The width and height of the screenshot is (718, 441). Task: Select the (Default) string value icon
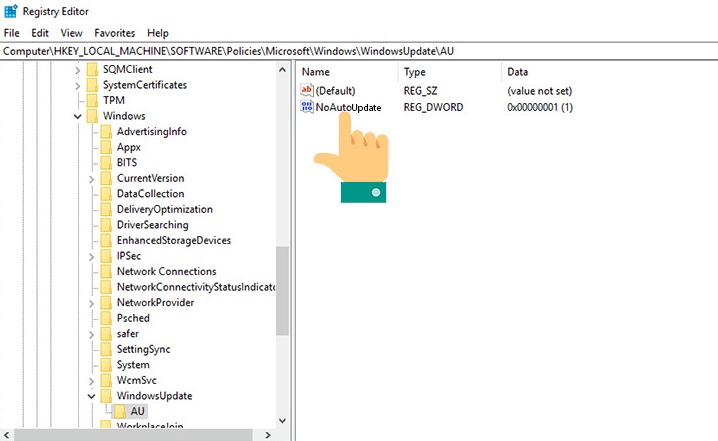(306, 90)
